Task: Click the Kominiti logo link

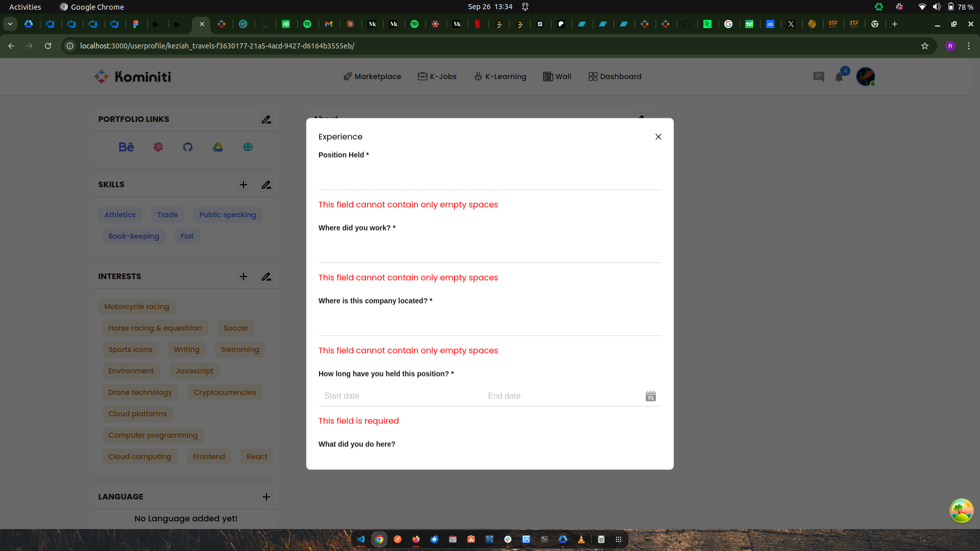Action: (x=133, y=77)
